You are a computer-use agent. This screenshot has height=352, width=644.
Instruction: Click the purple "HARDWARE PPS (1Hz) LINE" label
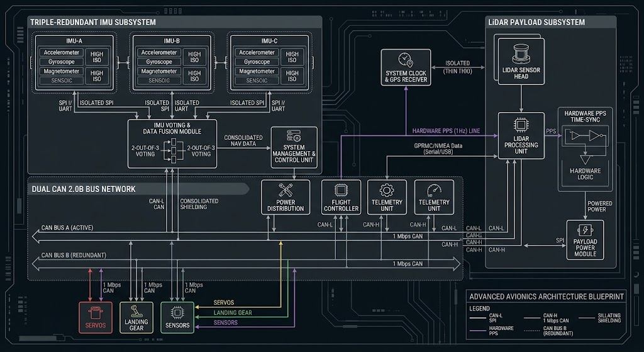446,131
